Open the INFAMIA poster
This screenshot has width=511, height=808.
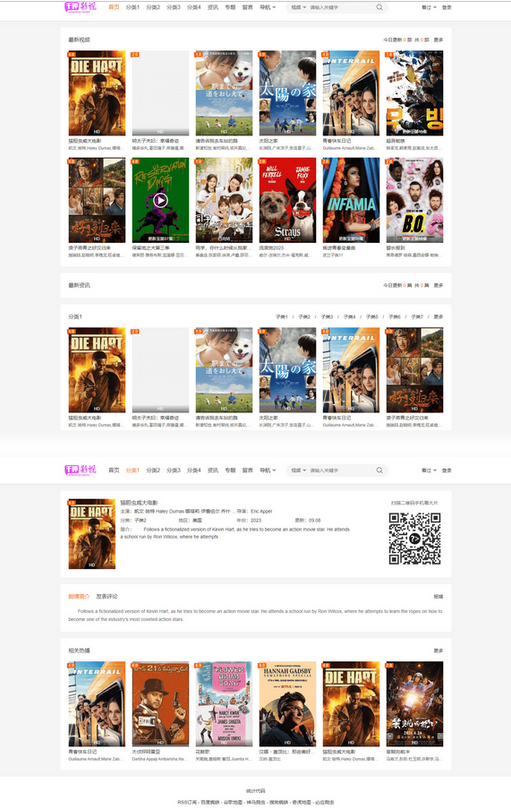[x=351, y=200]
